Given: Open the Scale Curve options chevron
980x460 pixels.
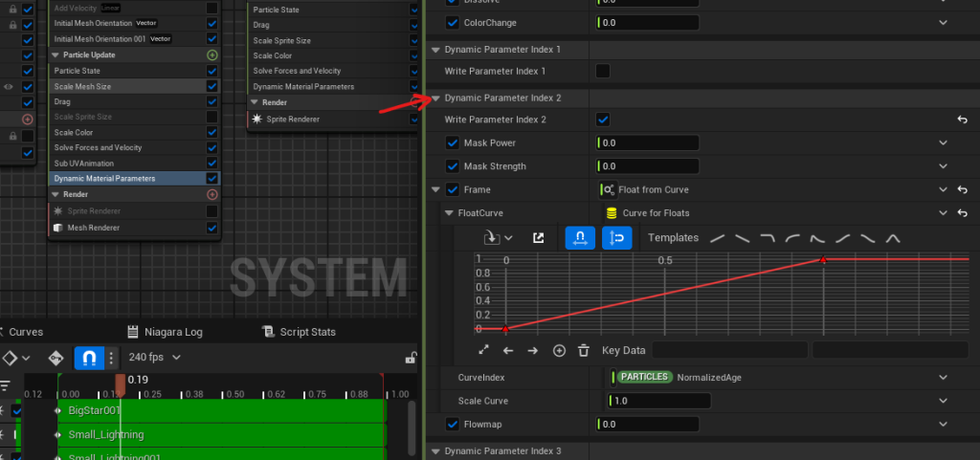Looking at the screenshot, I should [x=944, y=401].
